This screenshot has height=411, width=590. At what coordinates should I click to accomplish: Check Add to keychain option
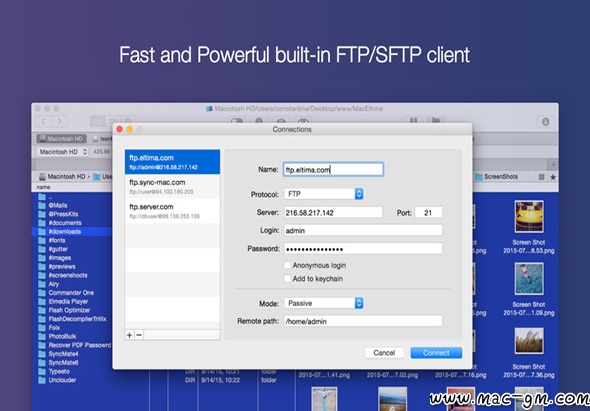287,279
